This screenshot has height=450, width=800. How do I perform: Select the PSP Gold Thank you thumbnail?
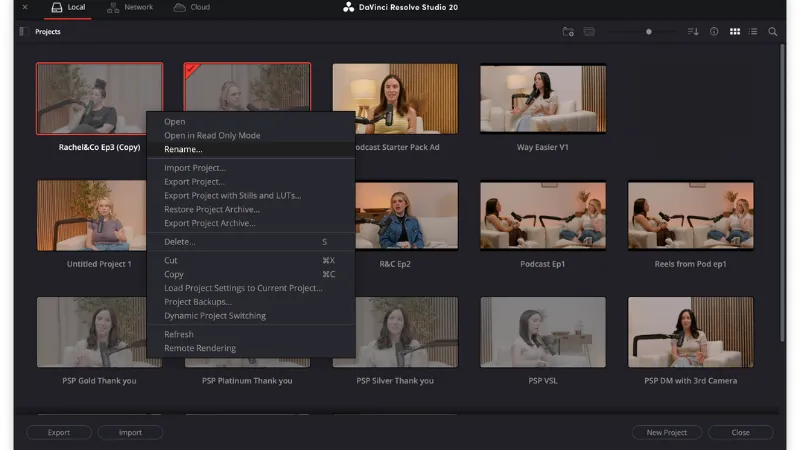(x=92, y=332)
